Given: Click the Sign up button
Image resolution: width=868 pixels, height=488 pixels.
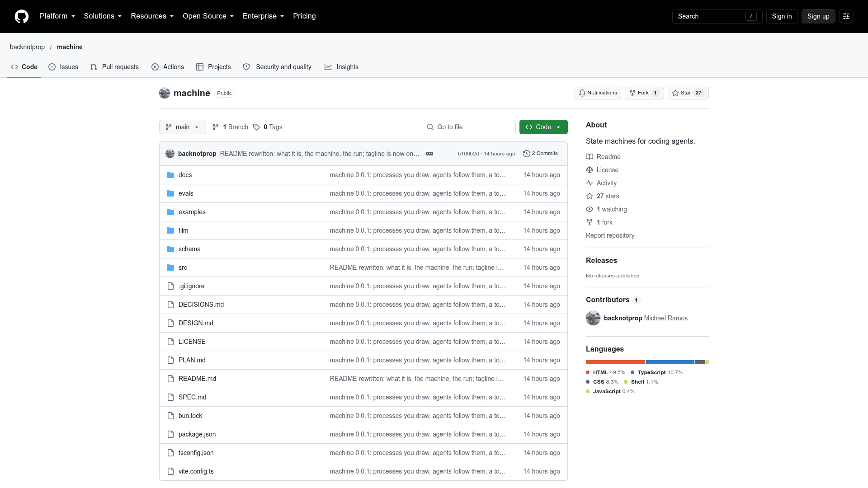Looking at the screenshot, I should (x=818, y=16).
